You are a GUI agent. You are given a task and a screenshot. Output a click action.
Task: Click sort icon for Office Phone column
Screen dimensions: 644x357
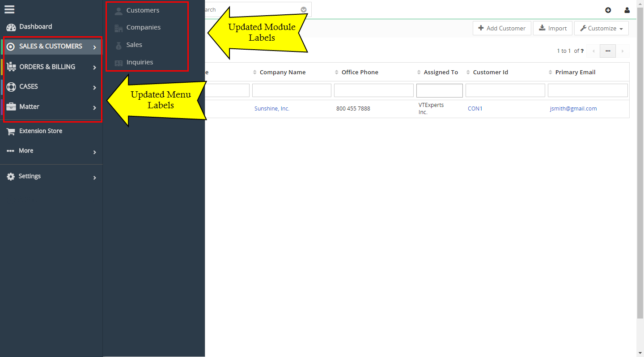pos(337,72)
